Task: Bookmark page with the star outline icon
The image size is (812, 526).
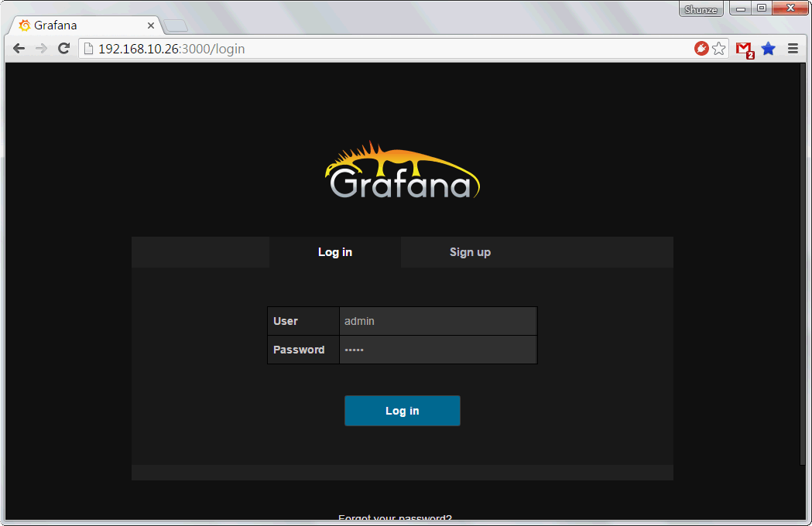Action: tap(719, 48)
